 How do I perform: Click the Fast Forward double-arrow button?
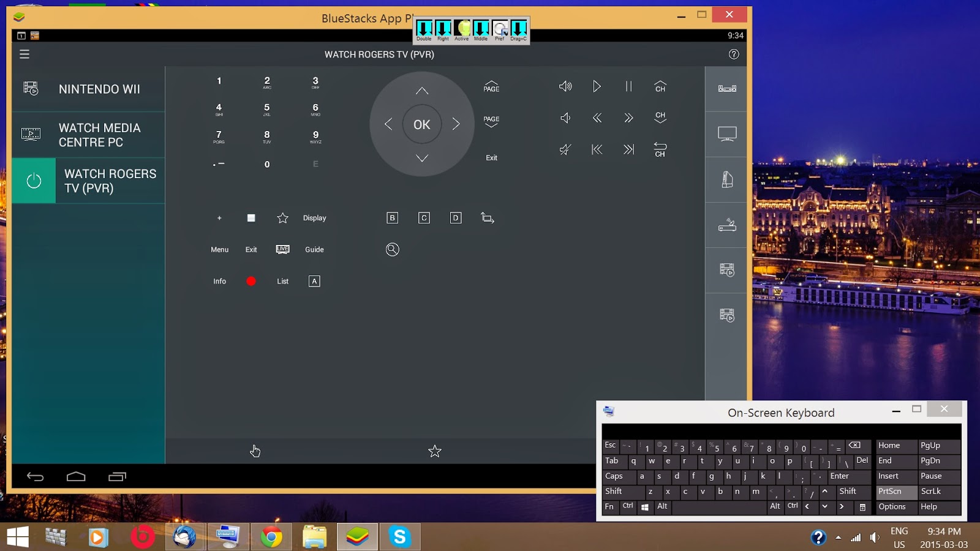pyautogui.click(x=628, y=118)
